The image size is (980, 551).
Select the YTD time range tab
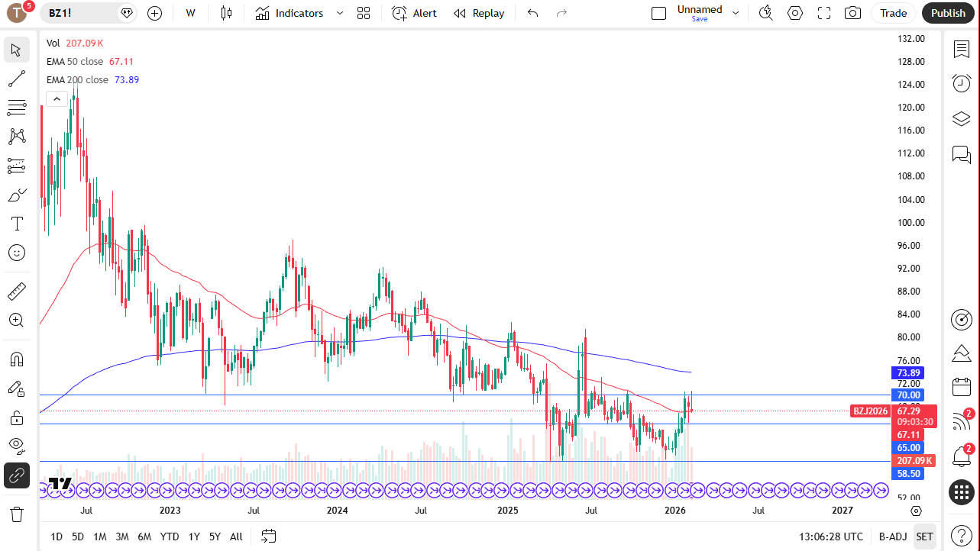[170, 536]
